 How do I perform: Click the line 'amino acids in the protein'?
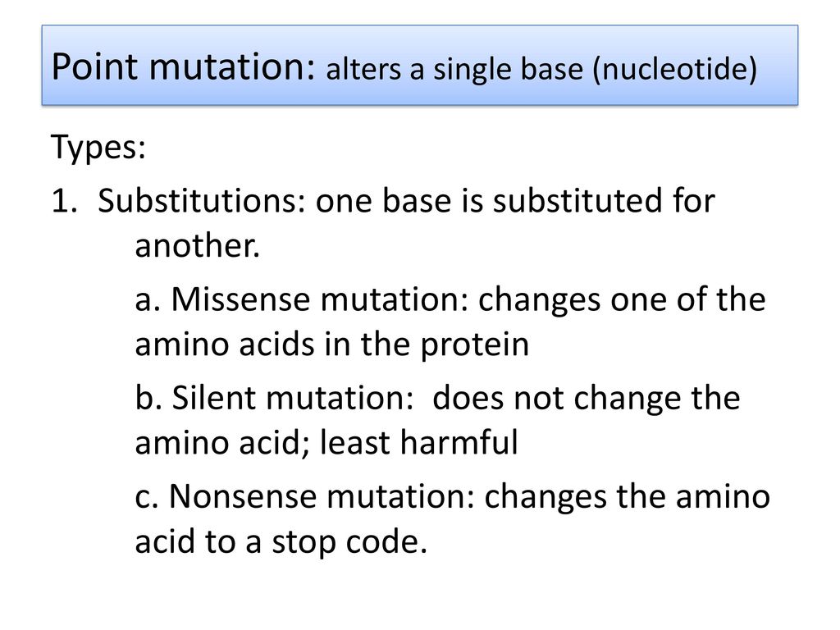pos(331,345)
